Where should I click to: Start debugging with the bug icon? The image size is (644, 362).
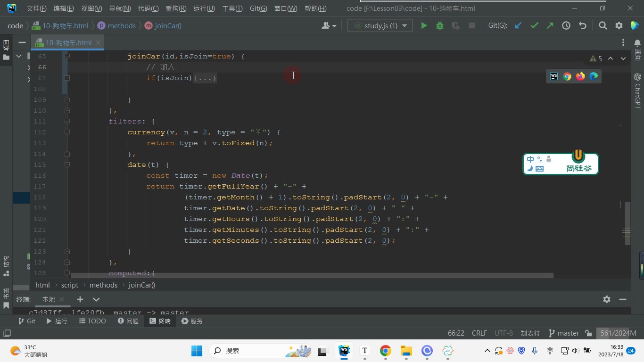[440, 26]
